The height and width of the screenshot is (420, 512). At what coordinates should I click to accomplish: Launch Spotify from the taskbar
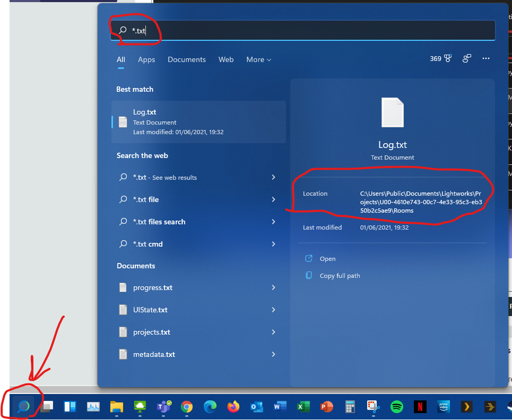click(396, 407)
